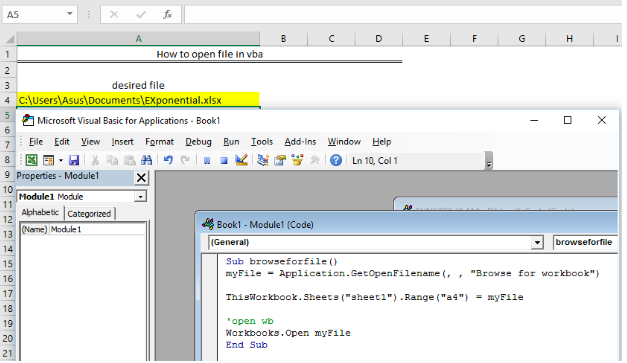
Task: Click the formula bar Enter checkmark icon
Action: (141, 15)
